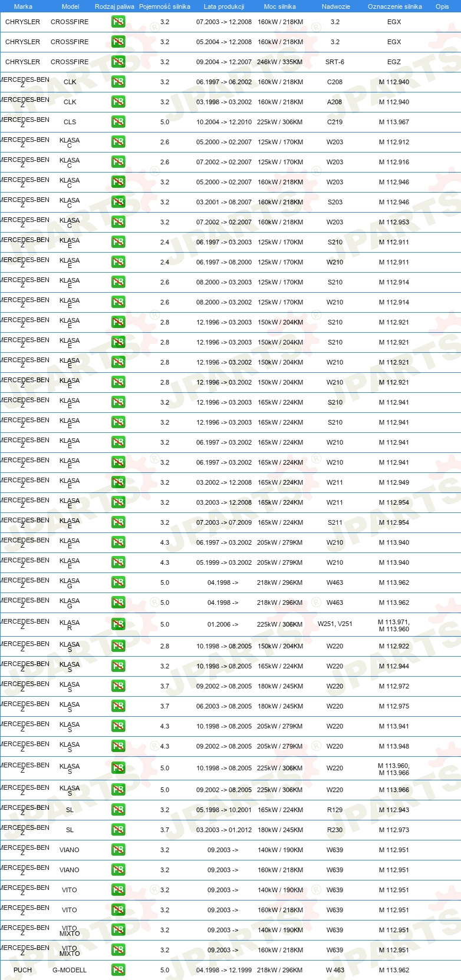Viewport: 461px width, 980px height.
Task: Click the fuel icon in the VITO MIXTO 160kW row
Action: [x=118, y=950]
